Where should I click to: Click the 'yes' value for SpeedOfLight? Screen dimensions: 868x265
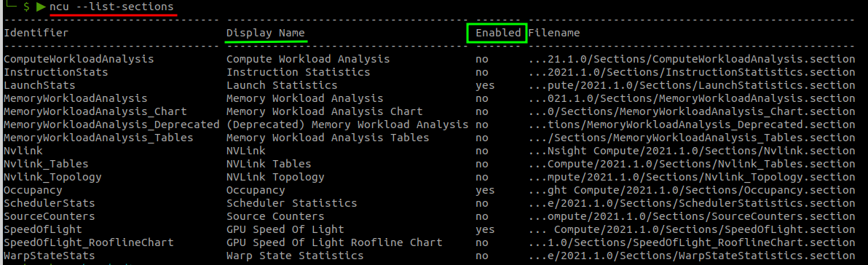pos(485,229)
